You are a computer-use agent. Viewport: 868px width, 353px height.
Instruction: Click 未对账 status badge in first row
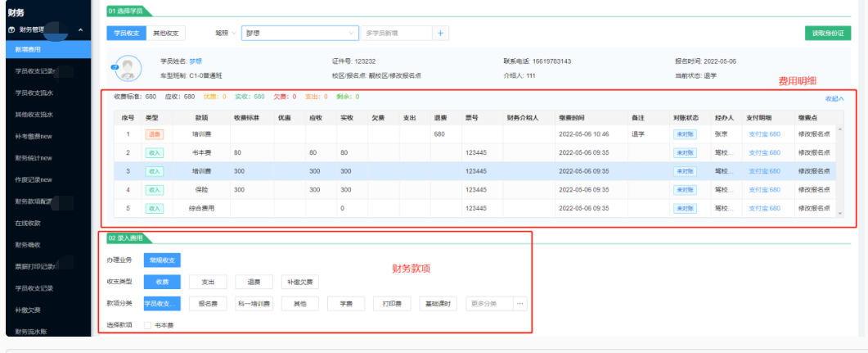click(x=685, y=133)
